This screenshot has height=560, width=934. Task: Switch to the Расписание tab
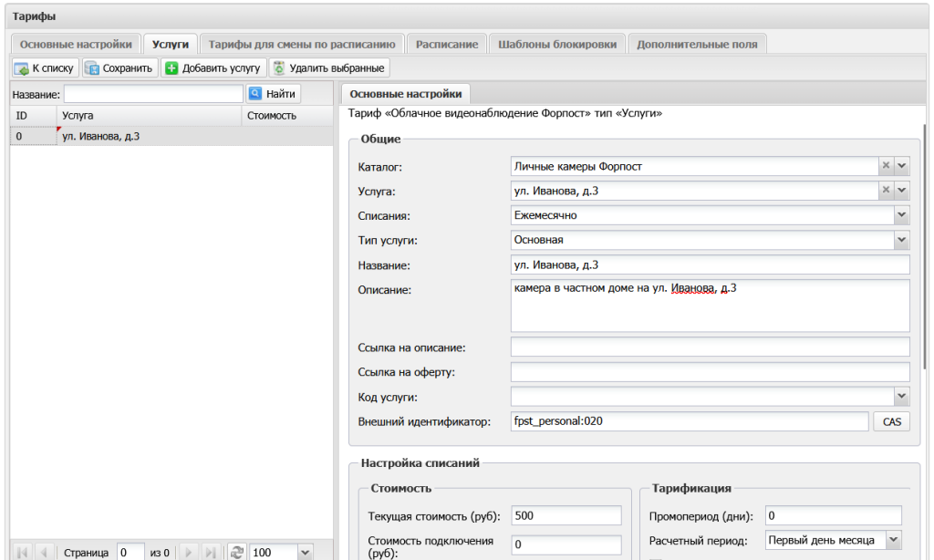[447, 44]
